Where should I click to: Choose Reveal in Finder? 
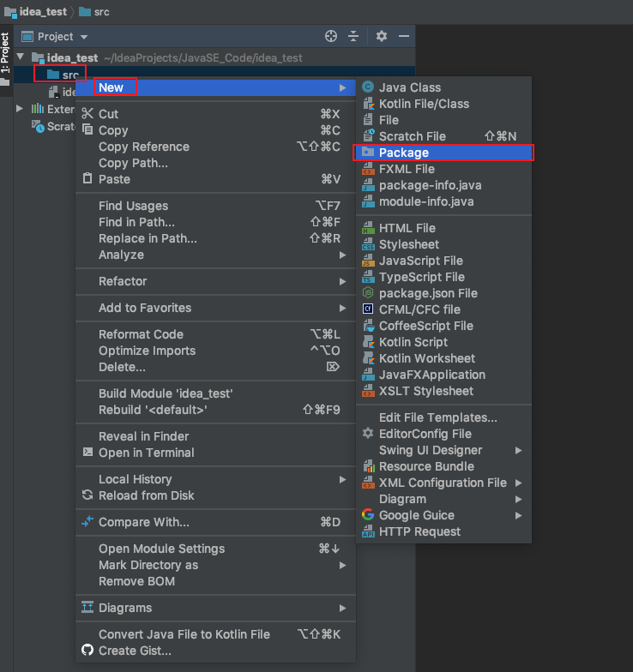coord(215,436)
